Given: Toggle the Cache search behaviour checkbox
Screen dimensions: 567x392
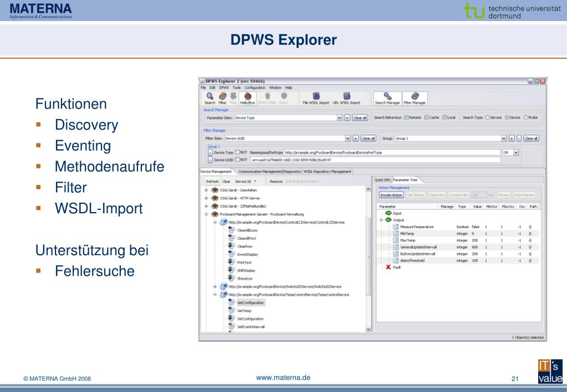Looking at the screenshot, I should [426, 117].
